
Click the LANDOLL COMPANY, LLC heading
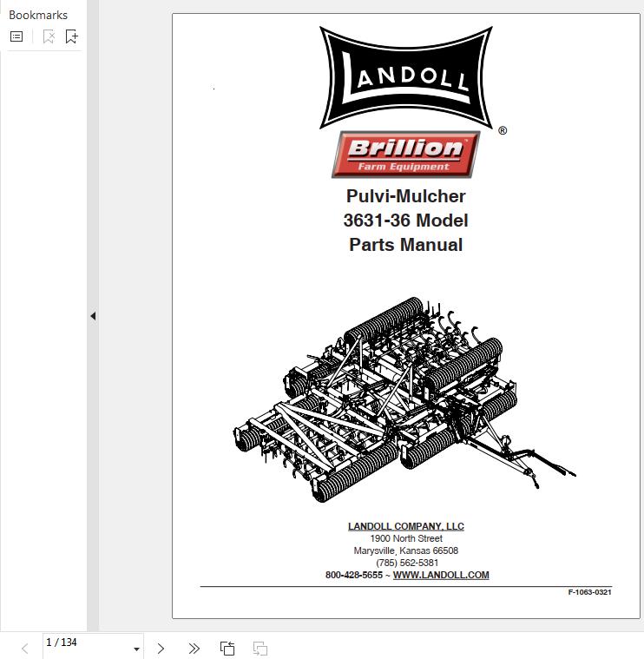405,526
